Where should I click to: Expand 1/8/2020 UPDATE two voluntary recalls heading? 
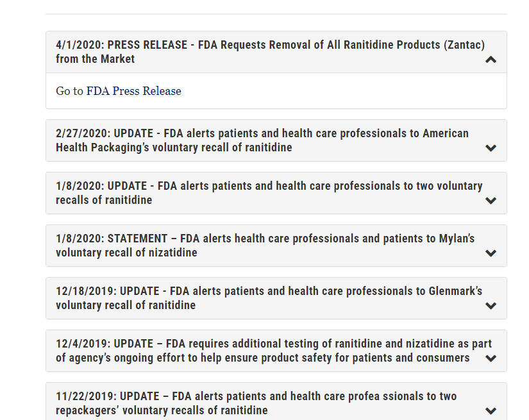pos(269,186)
